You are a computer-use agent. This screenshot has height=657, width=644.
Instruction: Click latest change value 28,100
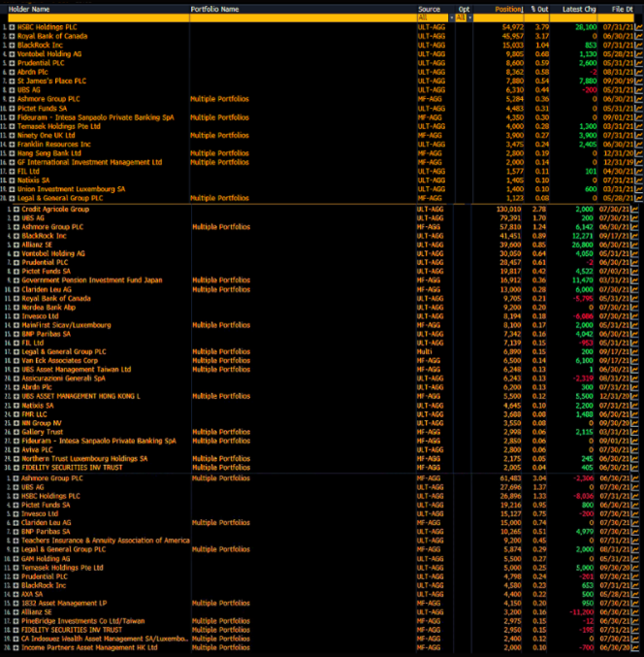pos(586,27)
